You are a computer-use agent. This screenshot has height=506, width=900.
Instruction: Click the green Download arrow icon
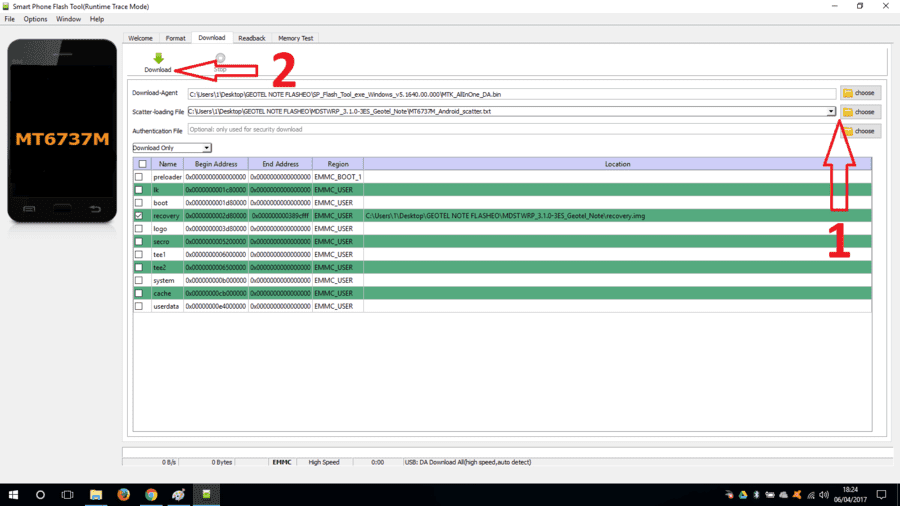pos(158,58)
